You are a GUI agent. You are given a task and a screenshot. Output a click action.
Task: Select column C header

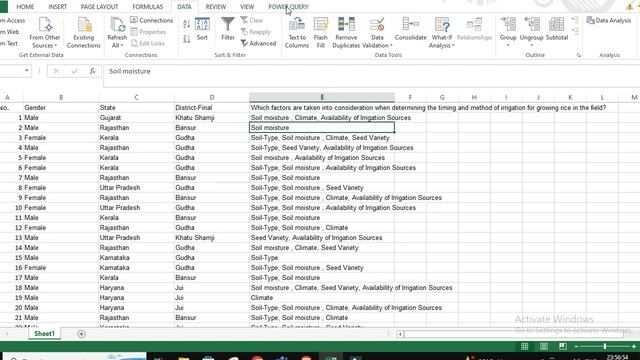point(136,97)
